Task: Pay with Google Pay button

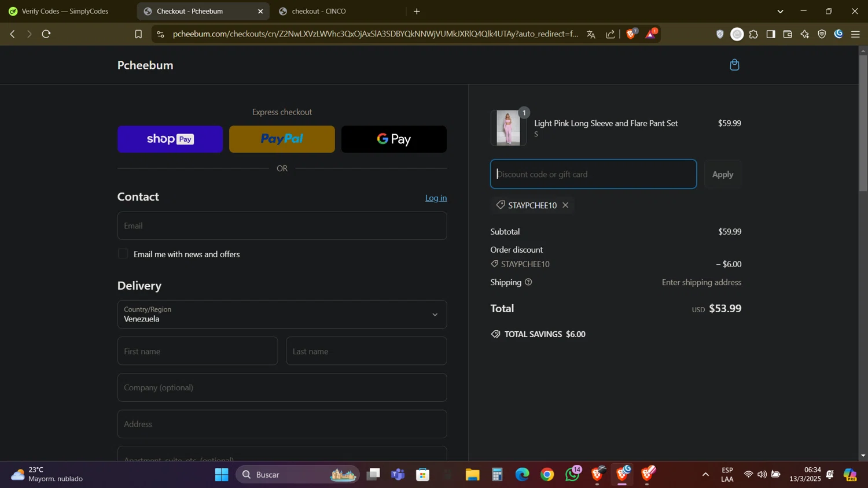Action: [x=394, y=139]
